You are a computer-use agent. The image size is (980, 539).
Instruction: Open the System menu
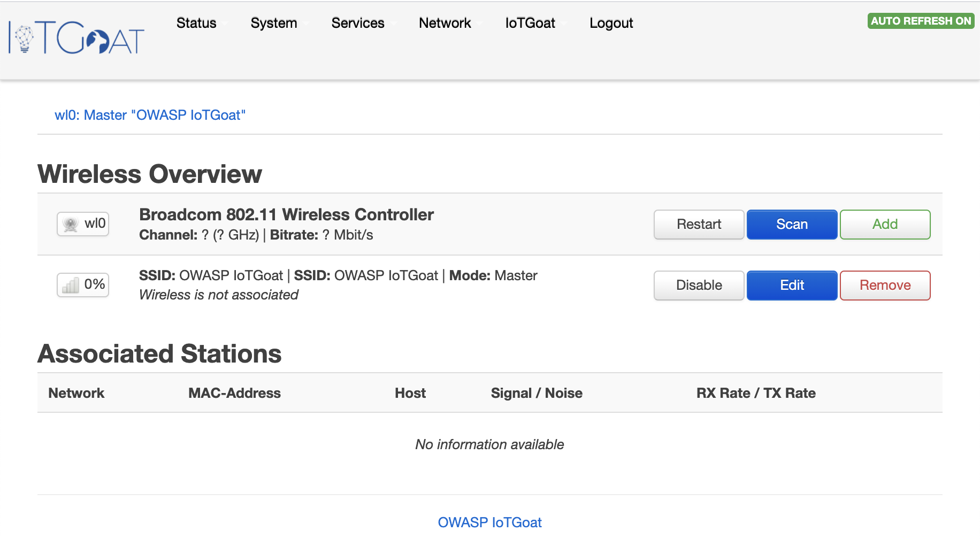[274, 23]
